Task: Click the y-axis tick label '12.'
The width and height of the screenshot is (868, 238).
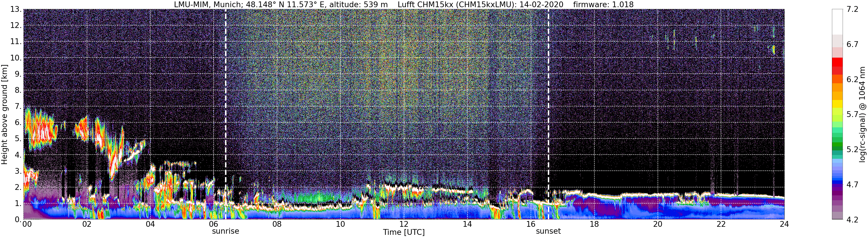Action: point(16,26)
